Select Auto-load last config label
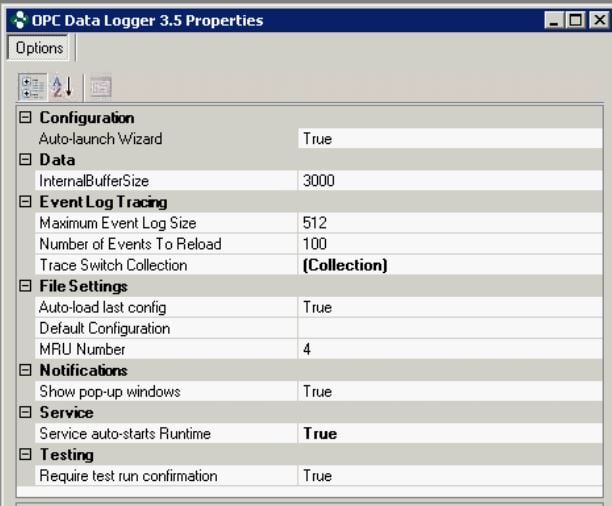Viewport: 612px width, 506px height. [x=103, y=307]
